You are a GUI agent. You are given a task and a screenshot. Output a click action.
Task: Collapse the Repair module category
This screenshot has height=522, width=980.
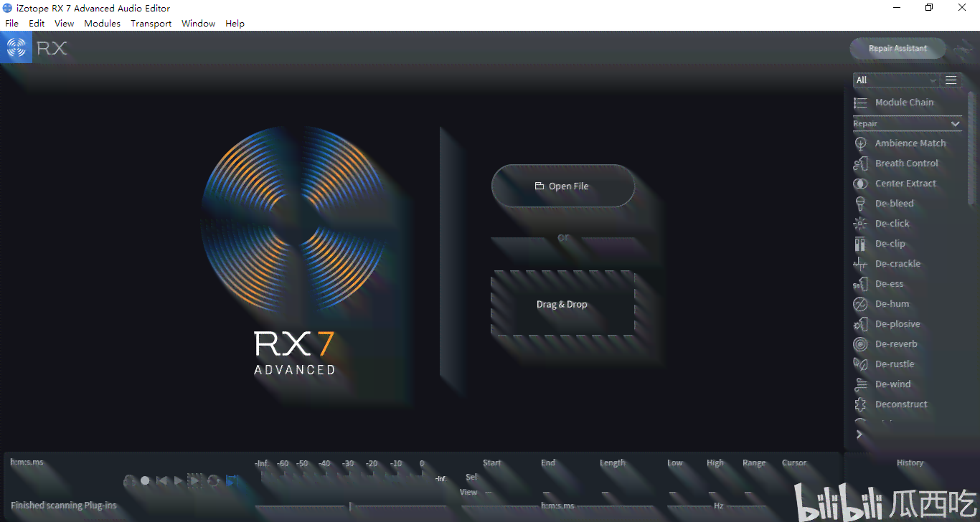tap(956, 124)
